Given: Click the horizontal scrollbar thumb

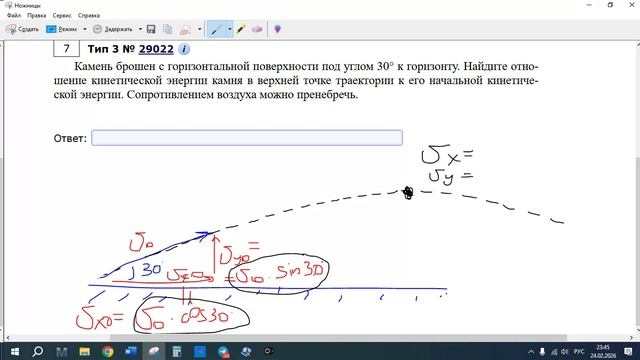Looking at the screenshot, I should (338, 338).
